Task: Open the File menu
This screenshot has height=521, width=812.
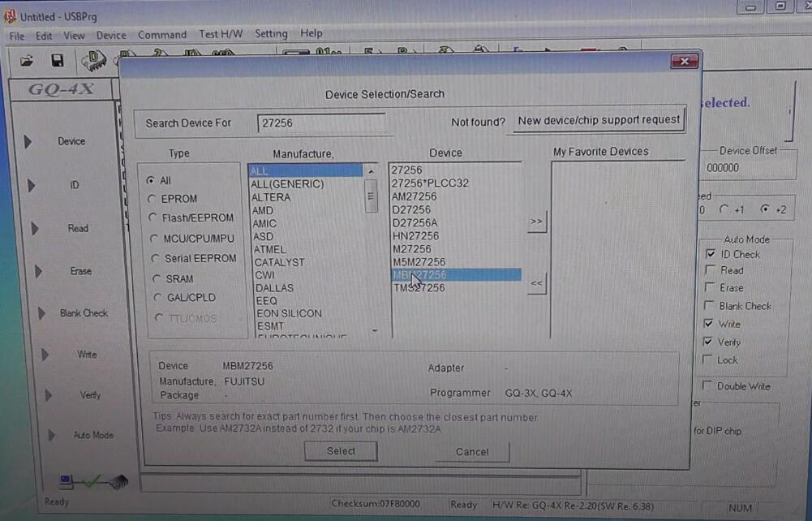Action: point(16,37)
